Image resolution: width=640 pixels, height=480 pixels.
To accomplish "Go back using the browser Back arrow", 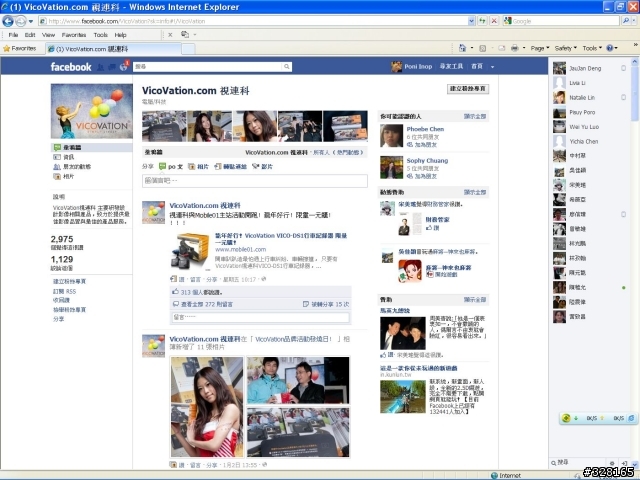I will (8, 21).
